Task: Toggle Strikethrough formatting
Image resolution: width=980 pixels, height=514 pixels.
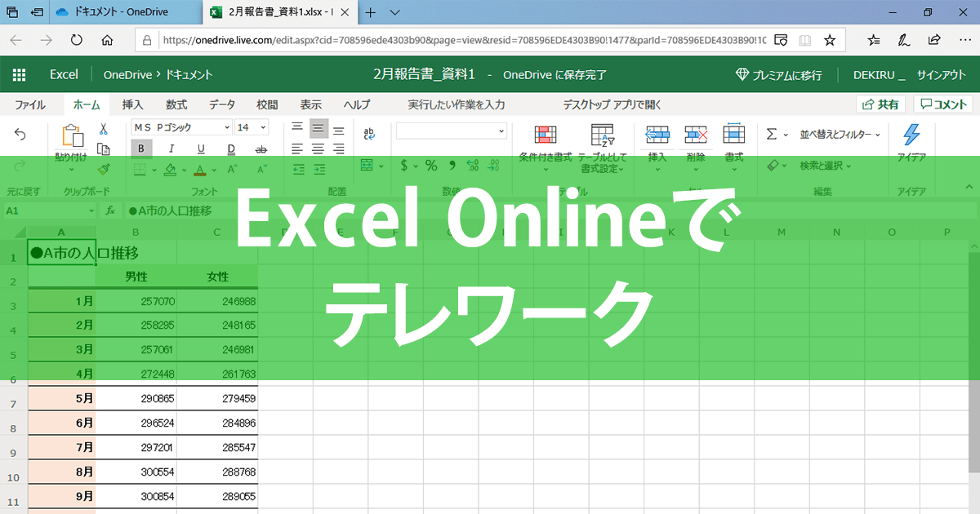Action: pyautogui.click(x=261, y=148)
